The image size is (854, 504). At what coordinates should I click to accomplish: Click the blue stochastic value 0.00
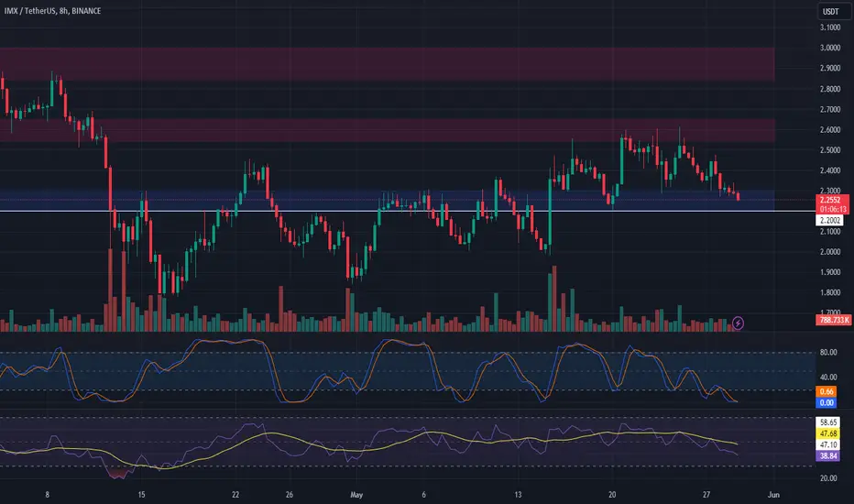tap(826, 402)
